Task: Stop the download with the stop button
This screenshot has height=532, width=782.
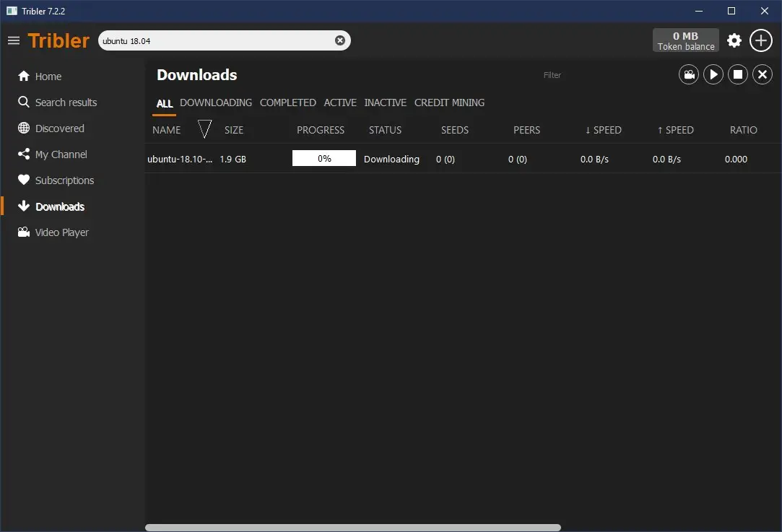Action: coord(738,75)
